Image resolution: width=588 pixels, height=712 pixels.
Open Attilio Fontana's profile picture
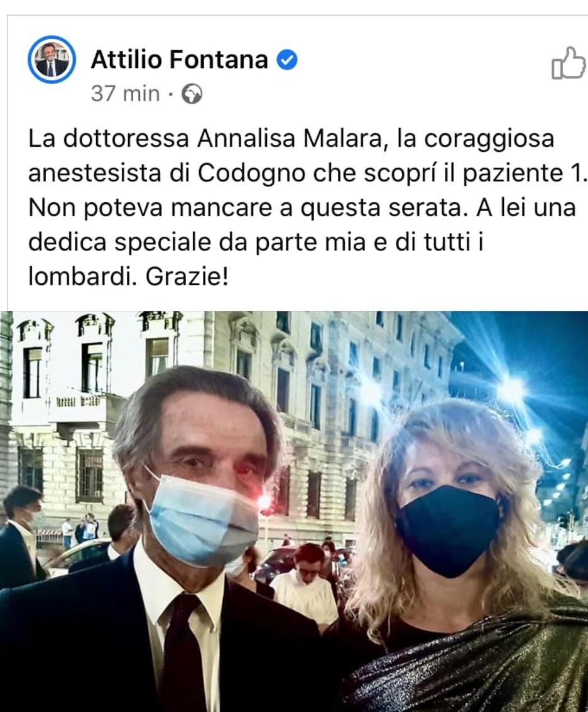pyautogui.click(x=51, y=60)
